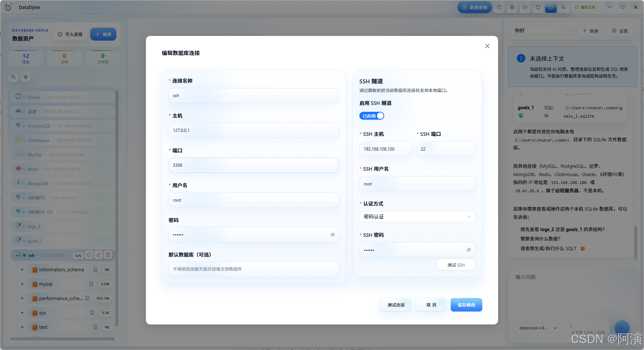Screen dimensions: 644x350
Task: Click the Test SSH button
Action: tap(456, 265)
